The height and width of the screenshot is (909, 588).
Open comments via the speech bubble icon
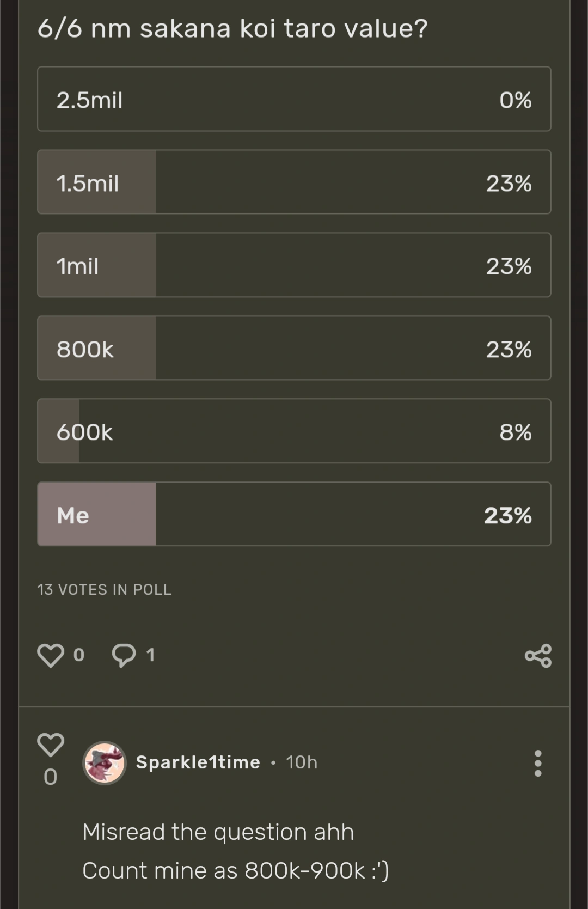point(124,655)
